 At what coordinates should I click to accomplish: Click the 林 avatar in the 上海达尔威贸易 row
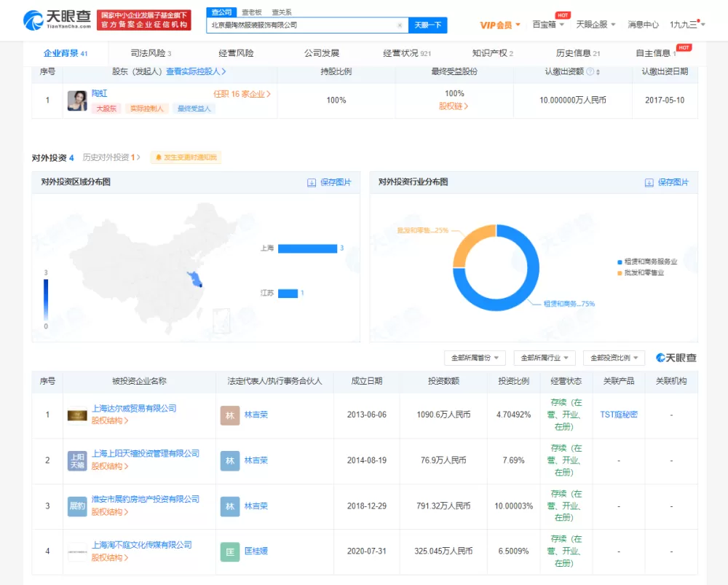pos(230,415)
